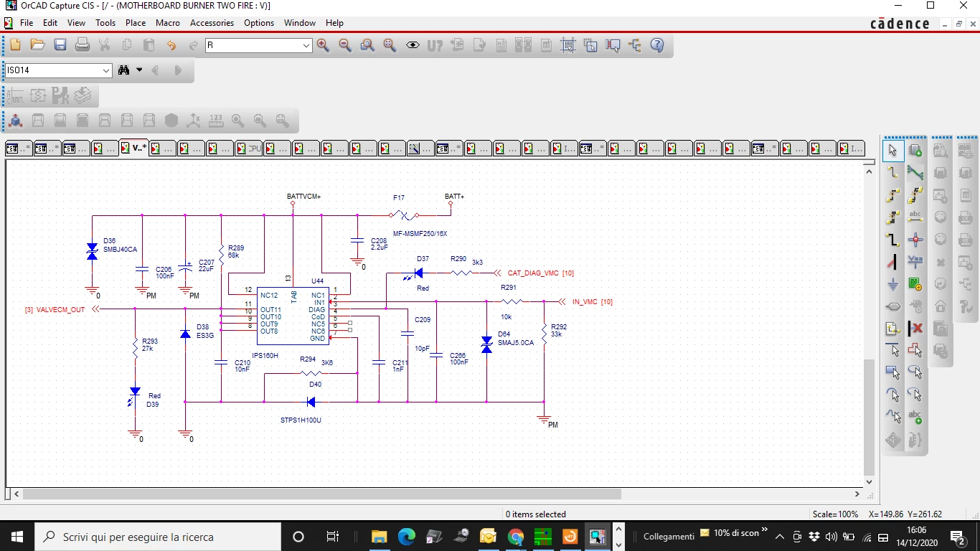Zoom to fit all using magnifier icon
The width and height of the screenshot is (980, 551).
(390, 45)
